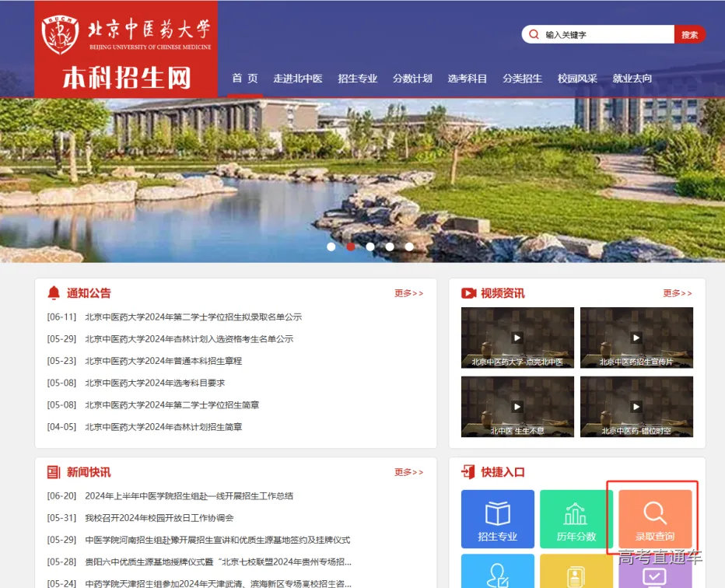The height and width of the screenshot is (588, 725).
Task: Select the second carousel indicator dot
Action: pos(350,246)
